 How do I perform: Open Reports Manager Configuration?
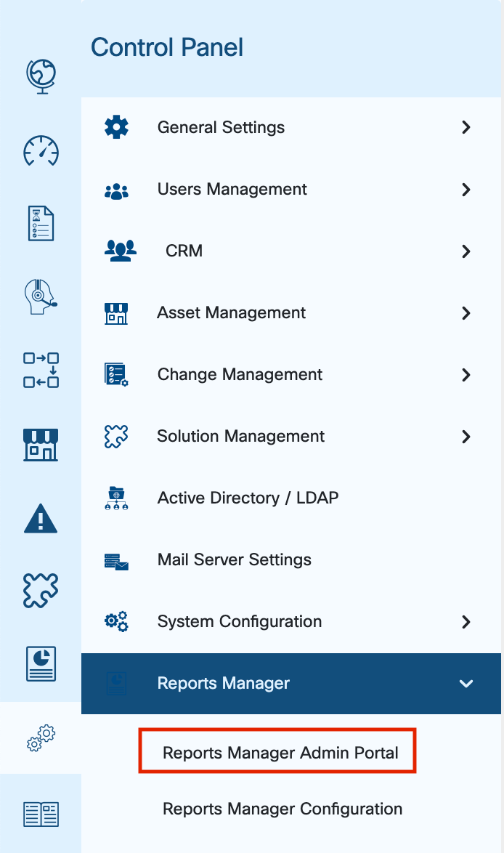pos(283,809)
